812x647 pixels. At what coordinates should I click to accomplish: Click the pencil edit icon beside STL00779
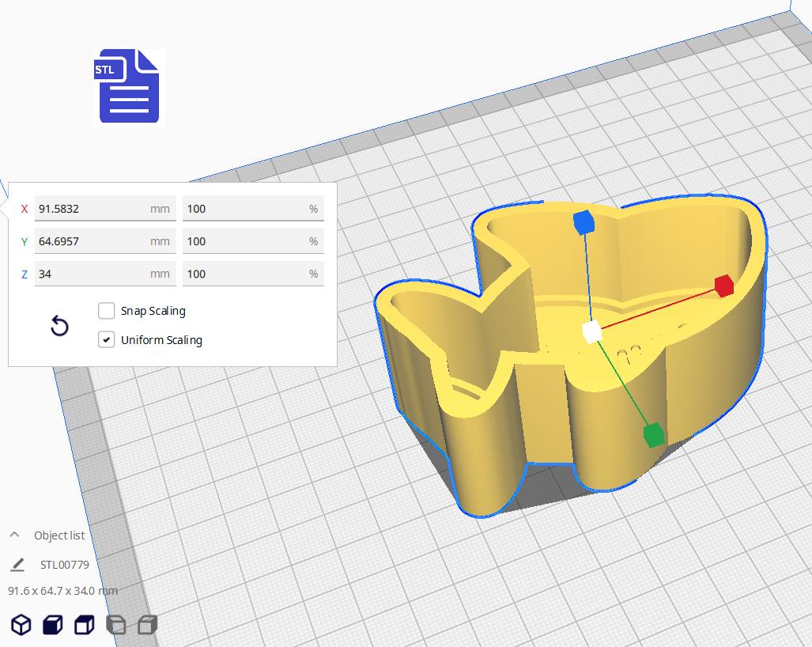(17, 565)
